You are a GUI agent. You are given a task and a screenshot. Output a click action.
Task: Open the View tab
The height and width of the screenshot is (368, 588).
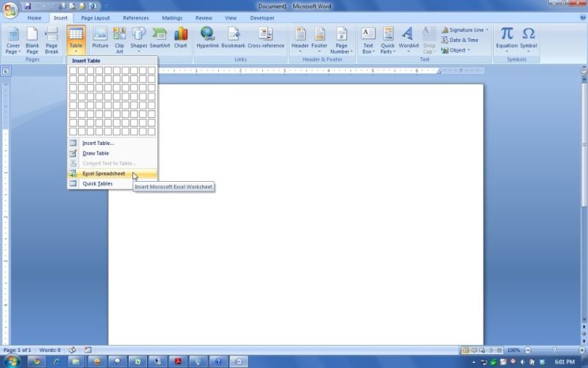231,18
